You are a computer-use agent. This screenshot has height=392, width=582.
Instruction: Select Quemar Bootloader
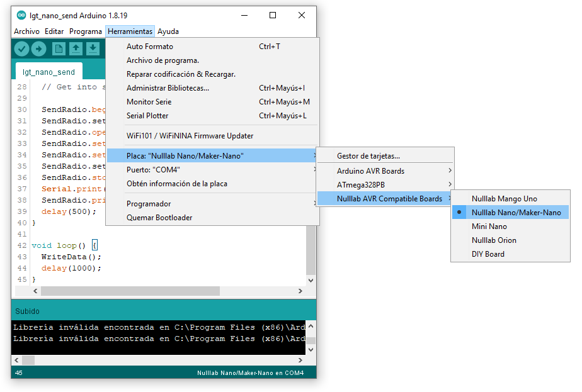[x=212, y=218]
